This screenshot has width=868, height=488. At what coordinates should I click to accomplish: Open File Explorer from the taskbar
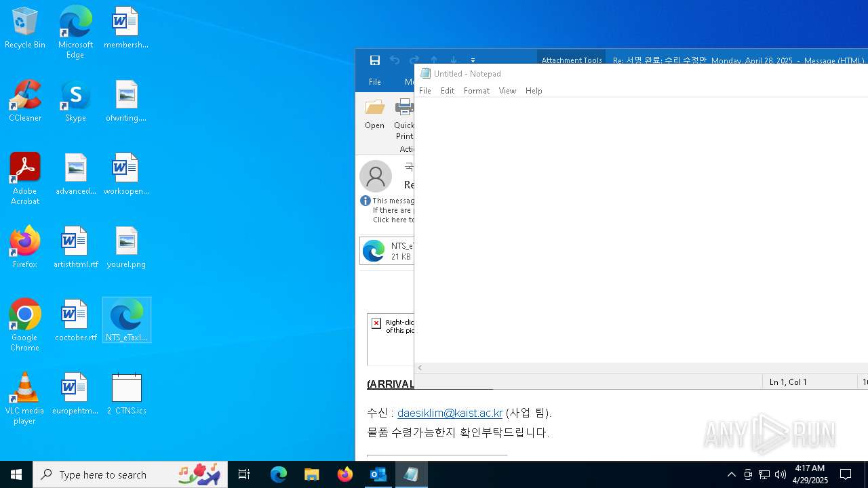311,474
